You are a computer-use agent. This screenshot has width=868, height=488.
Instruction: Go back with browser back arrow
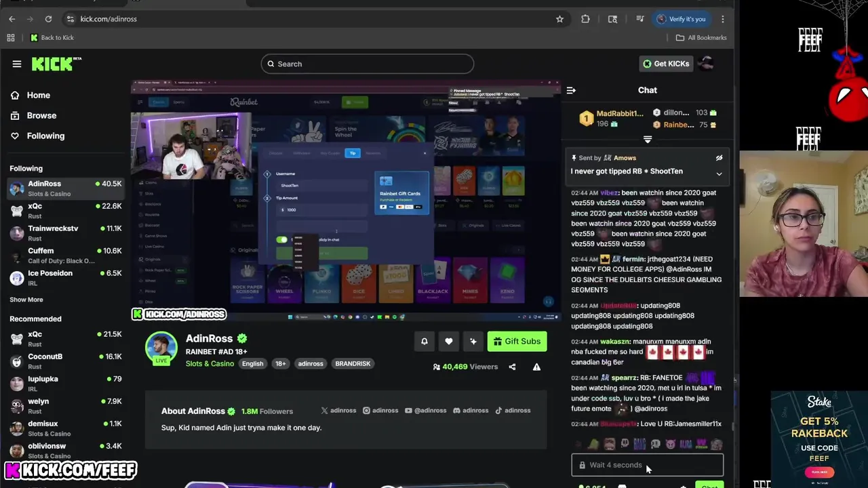coord(12,19)
